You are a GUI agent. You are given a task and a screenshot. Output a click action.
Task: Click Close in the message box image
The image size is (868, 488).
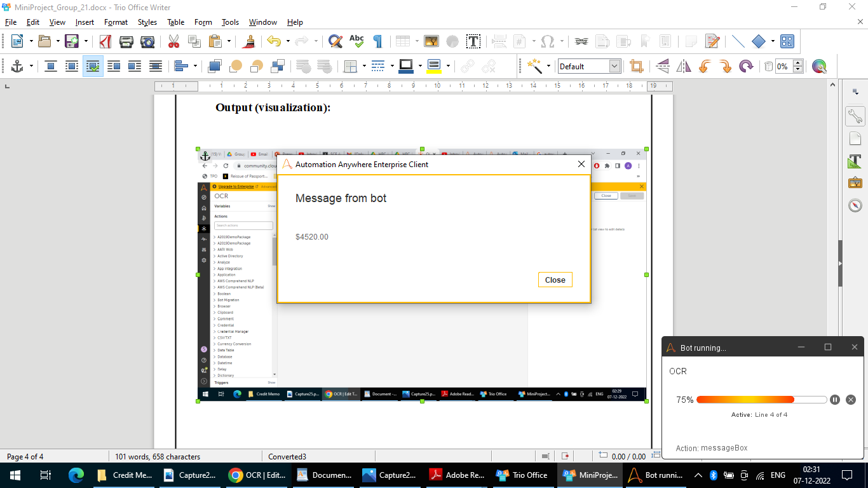[555, 280]
